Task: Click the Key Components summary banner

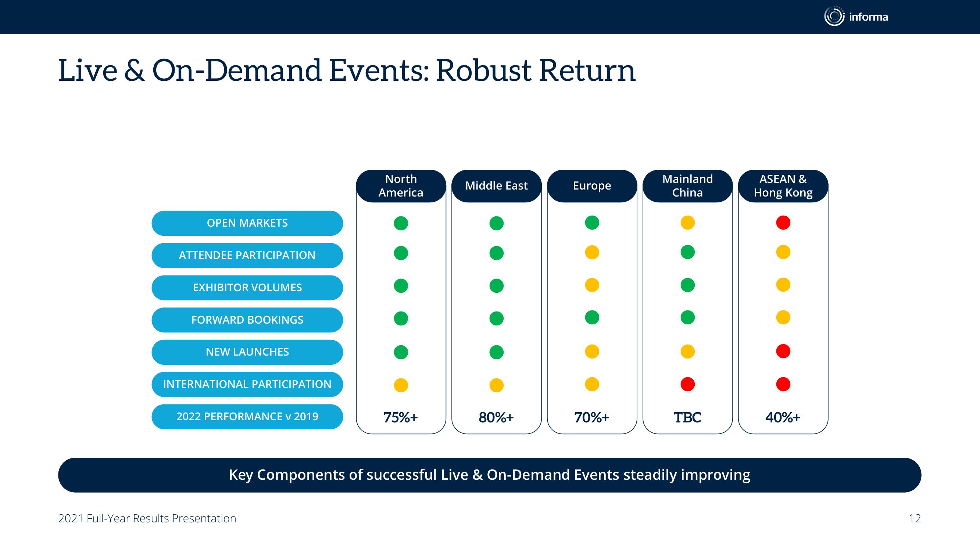Action: coord(490,475)
